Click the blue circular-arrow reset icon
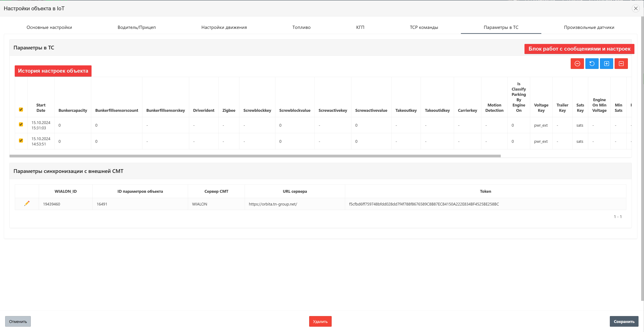 tap(592, 64)
